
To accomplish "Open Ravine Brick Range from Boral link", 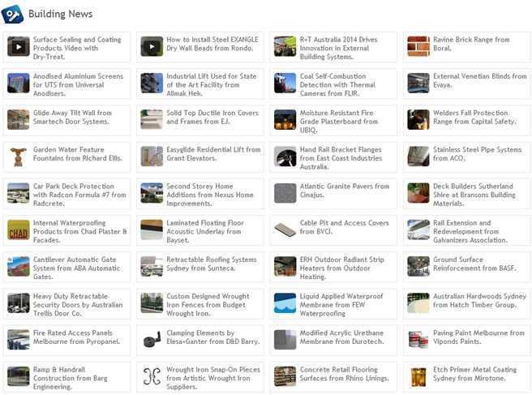I will point(471,44).
